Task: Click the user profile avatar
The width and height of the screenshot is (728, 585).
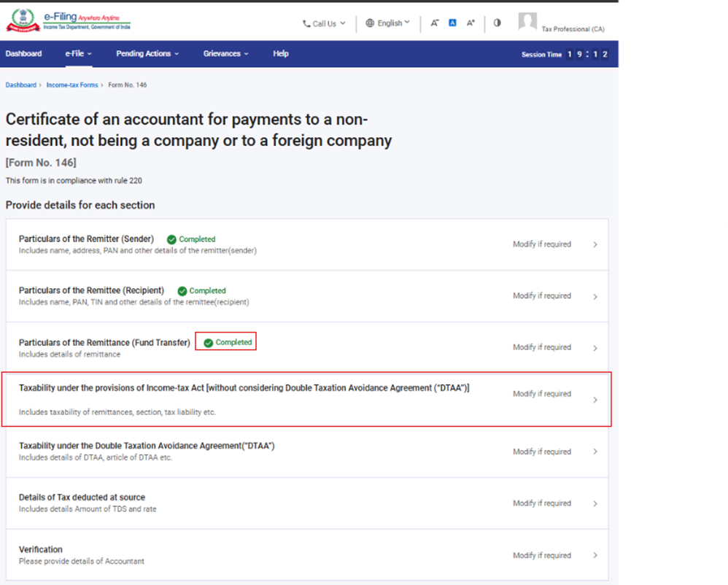Action: tap(527, 22)
